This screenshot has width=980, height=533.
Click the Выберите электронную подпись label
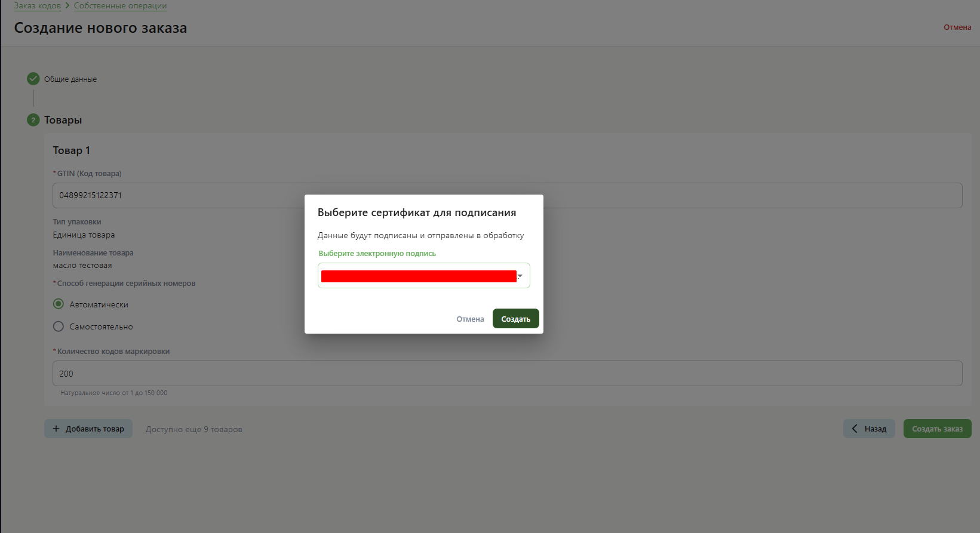[377, 254]
